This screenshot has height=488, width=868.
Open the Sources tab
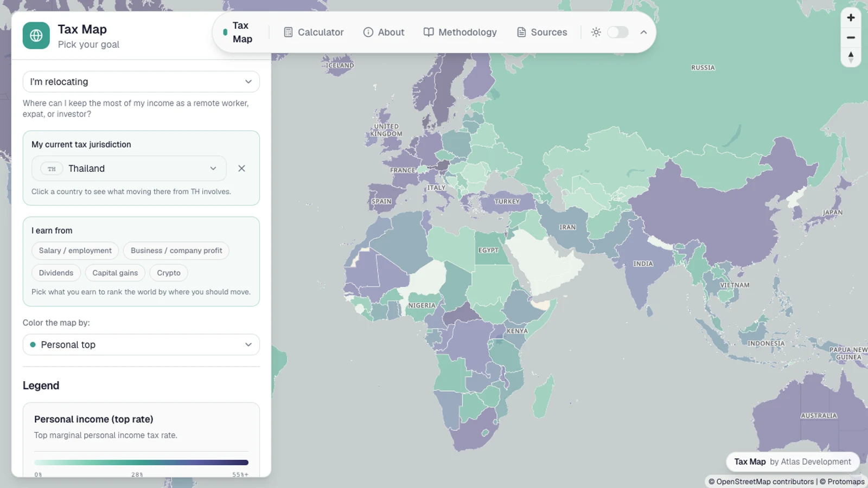[542, 33]
